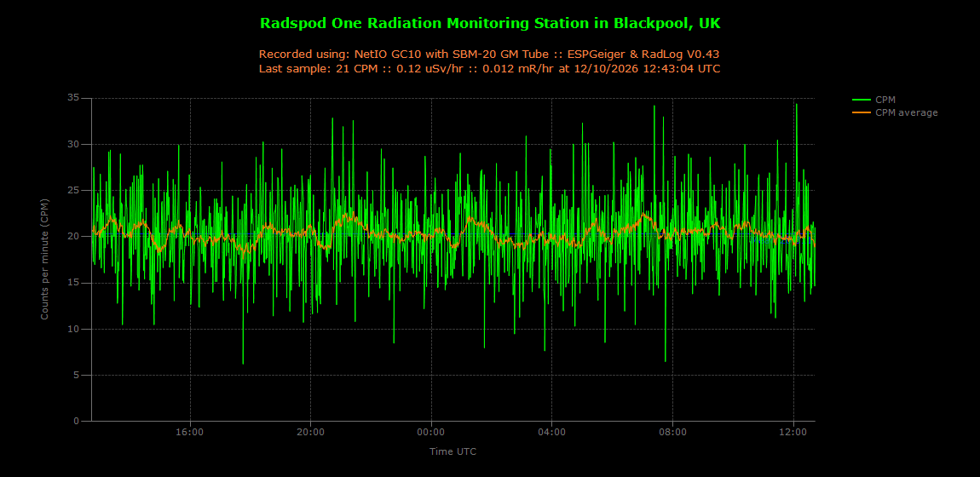Click the 25 value on y-axis
The image size is (980, 477).
pyautogui.click(x=74, y=191)
